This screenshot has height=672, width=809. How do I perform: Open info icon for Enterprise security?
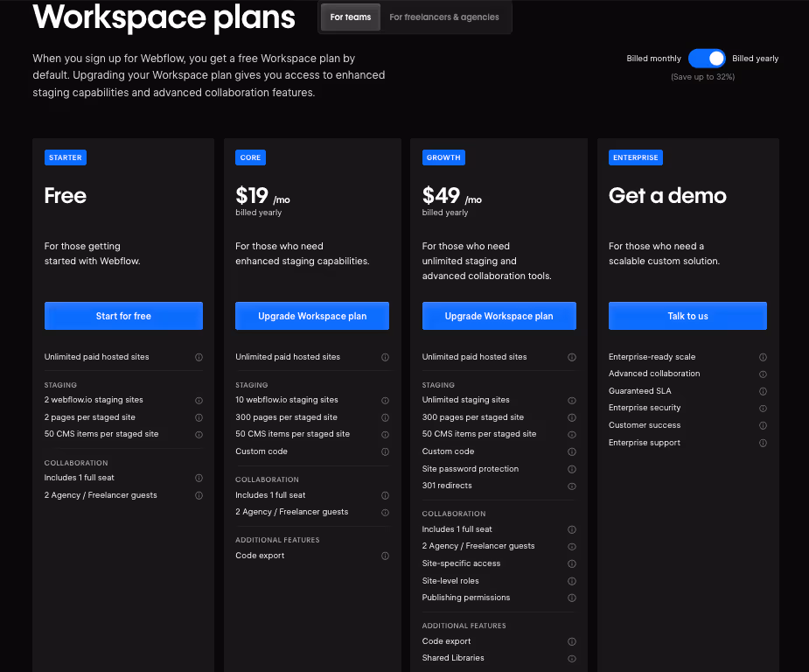pyautogui.click(x=763, y=409)
